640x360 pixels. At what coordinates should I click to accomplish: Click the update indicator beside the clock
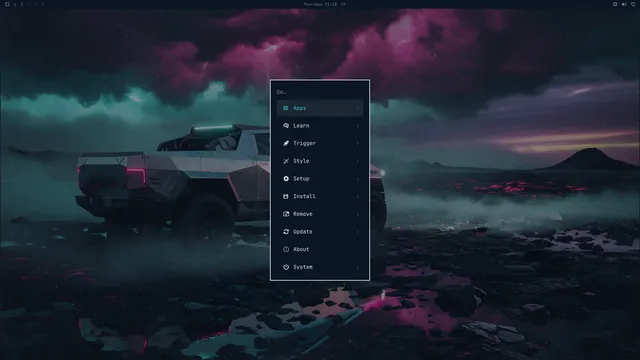click(x=343, y=4)
